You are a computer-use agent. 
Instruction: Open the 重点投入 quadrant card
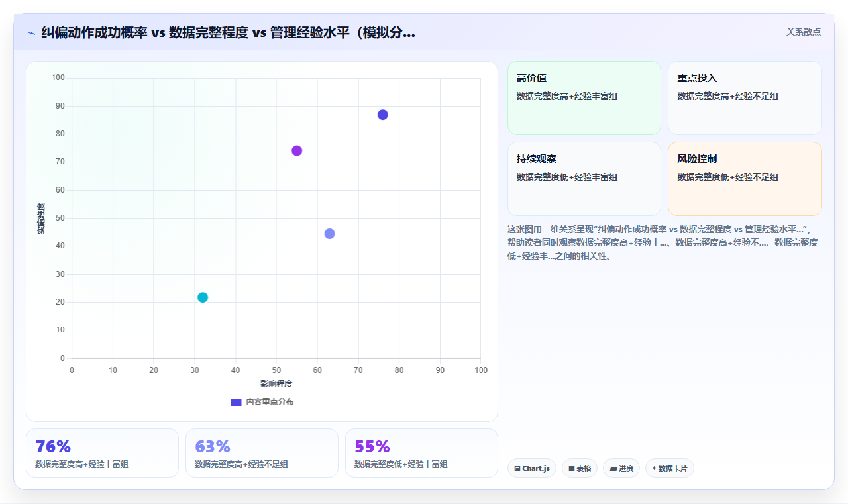click(745, 98)
